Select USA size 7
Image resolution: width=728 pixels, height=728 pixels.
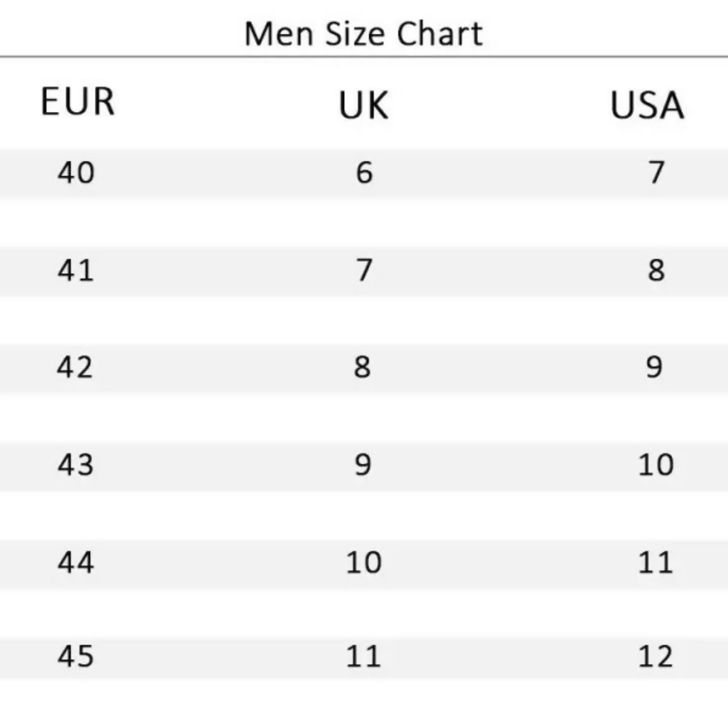click(655, 172)
